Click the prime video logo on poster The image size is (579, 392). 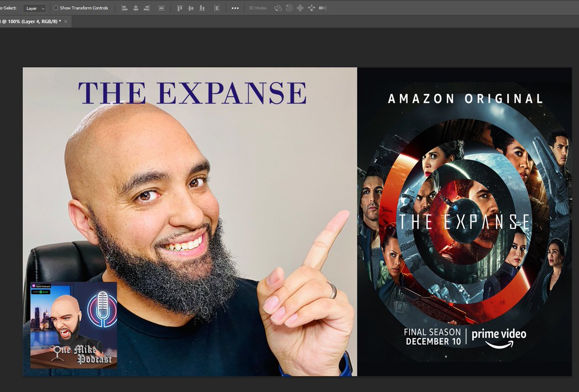(499, 338)
